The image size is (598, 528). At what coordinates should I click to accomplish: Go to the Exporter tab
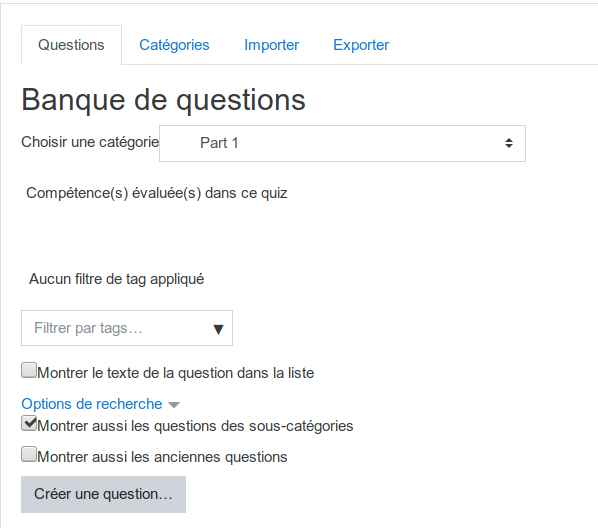361,45
